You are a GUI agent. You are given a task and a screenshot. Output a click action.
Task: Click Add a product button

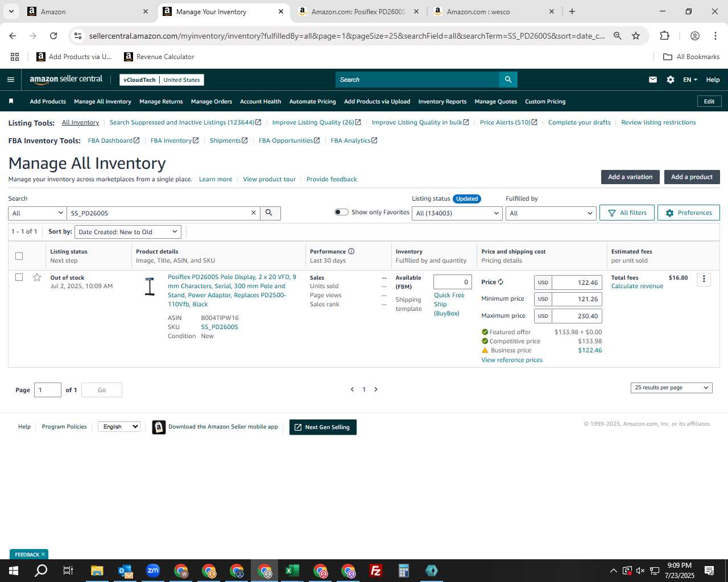click(692, 177)
